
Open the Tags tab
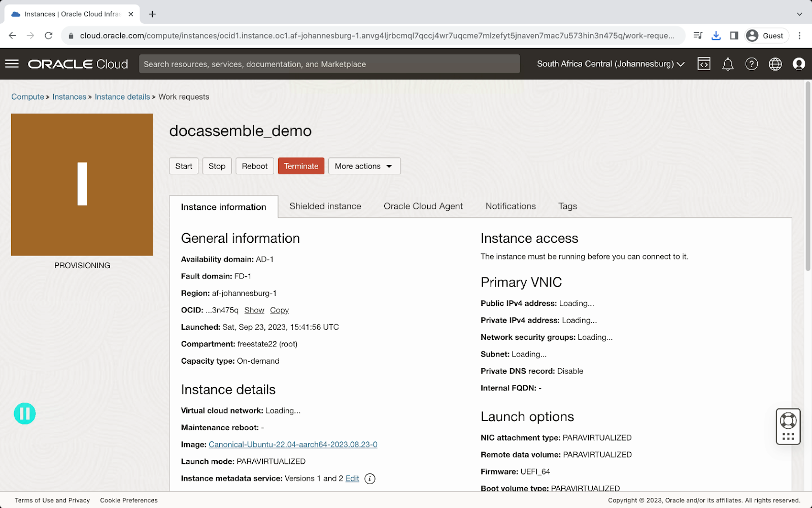pyautogui.click(x=567, y=206)
